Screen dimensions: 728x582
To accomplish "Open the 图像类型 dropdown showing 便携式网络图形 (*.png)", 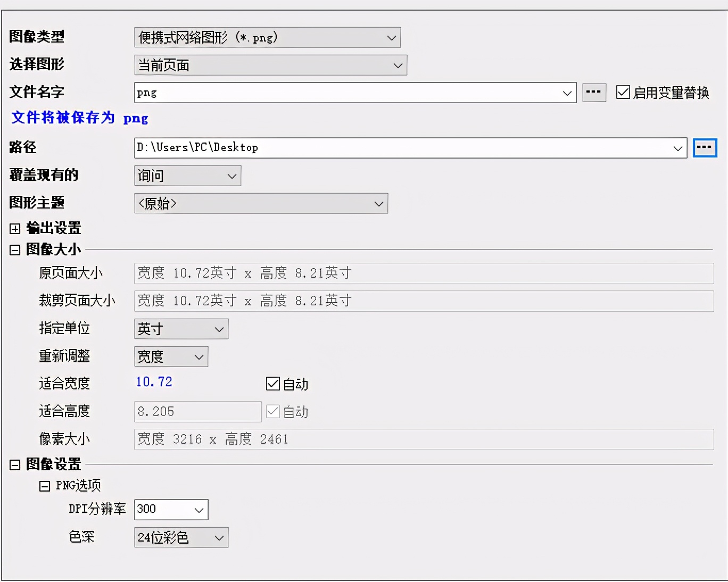I will pyautogui.click(x=267, y=38).
